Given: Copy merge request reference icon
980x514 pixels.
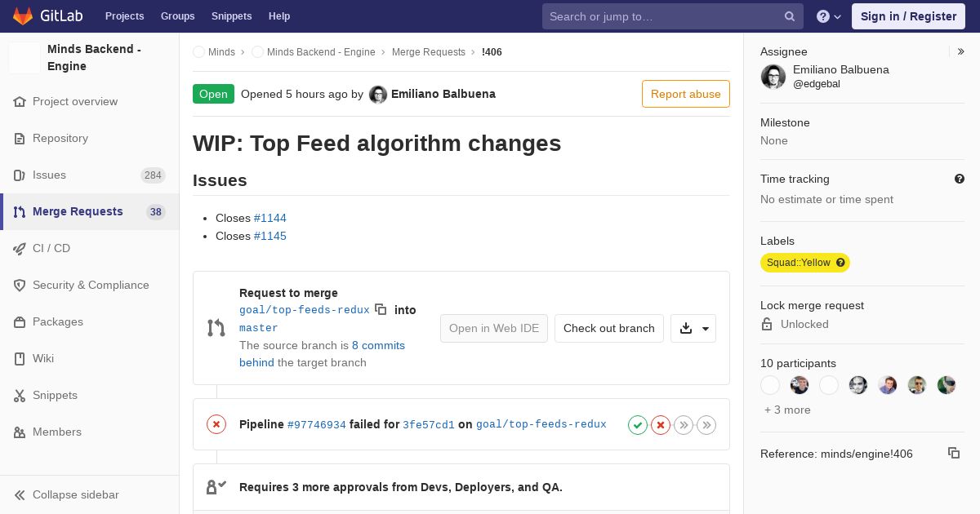Looking at the screenshot, I should coord(954,453).
